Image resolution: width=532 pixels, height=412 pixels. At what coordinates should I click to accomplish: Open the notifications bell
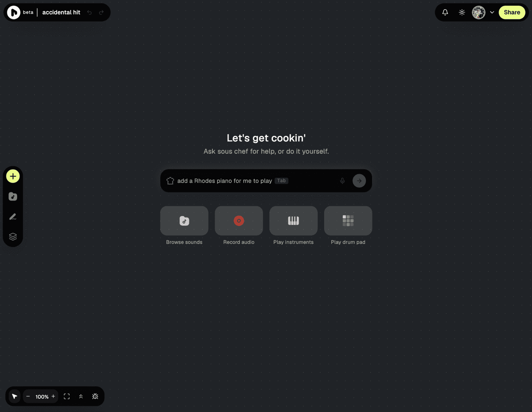tap(445, 13)
